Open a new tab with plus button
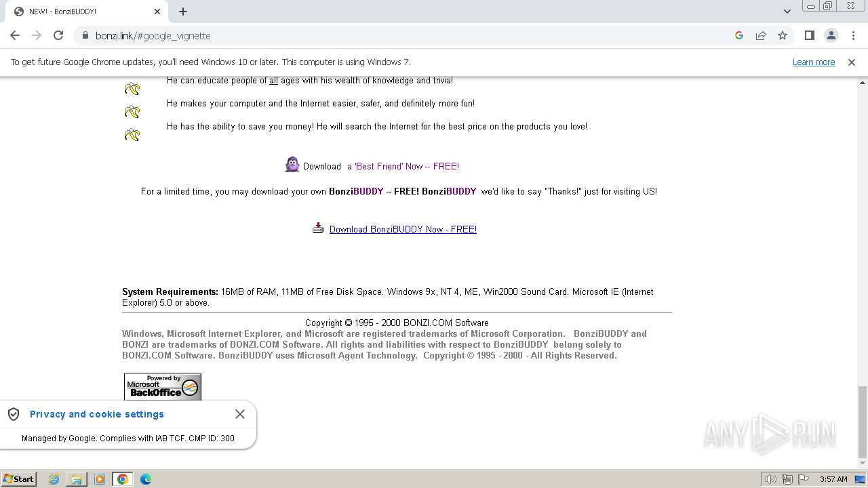The width and height of the screenshot is (868, 488). [183, 12]
